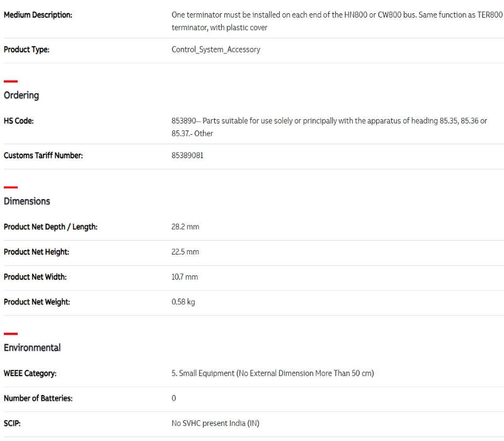This screenshot has width=504, height=441.
Task: Click the Ordering section heading
Action: click(x=21, y=95)
